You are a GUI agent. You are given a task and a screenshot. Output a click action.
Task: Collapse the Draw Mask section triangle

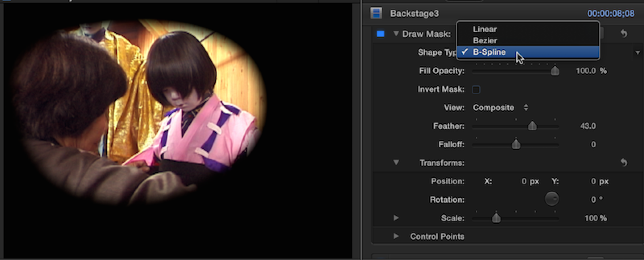tap(396, 34)
